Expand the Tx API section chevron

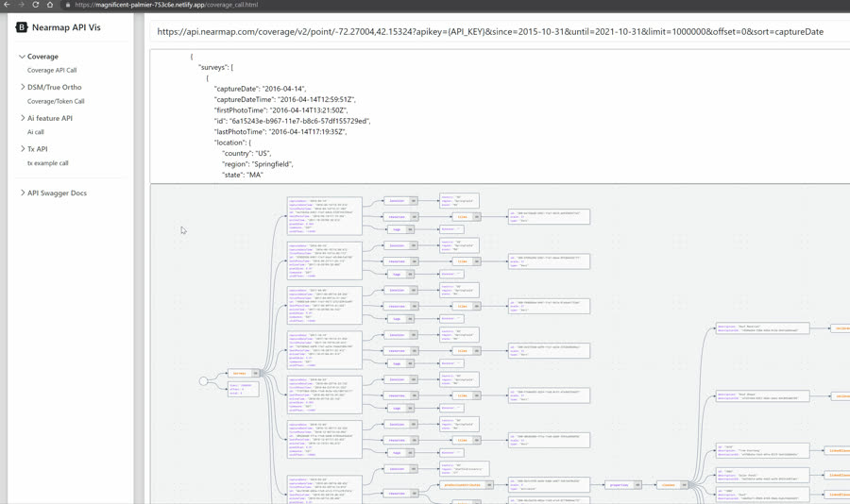23,148
